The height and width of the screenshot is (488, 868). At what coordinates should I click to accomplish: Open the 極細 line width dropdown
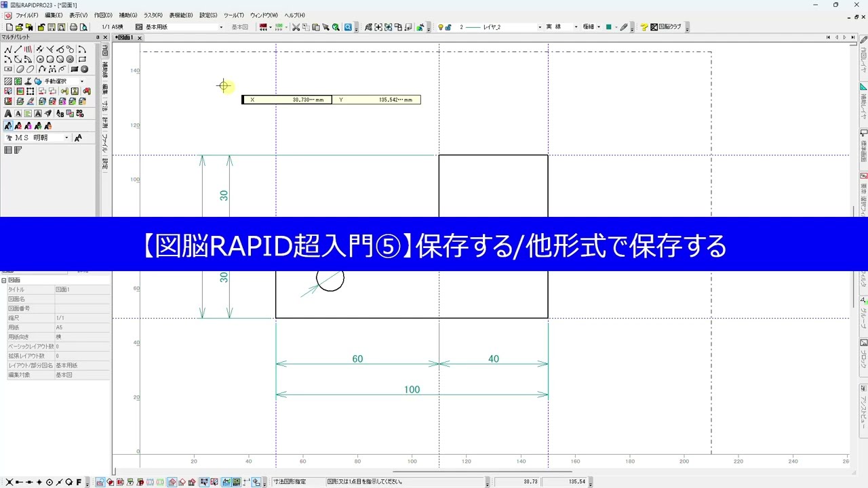pyautogui.click(x=599, y=27)
